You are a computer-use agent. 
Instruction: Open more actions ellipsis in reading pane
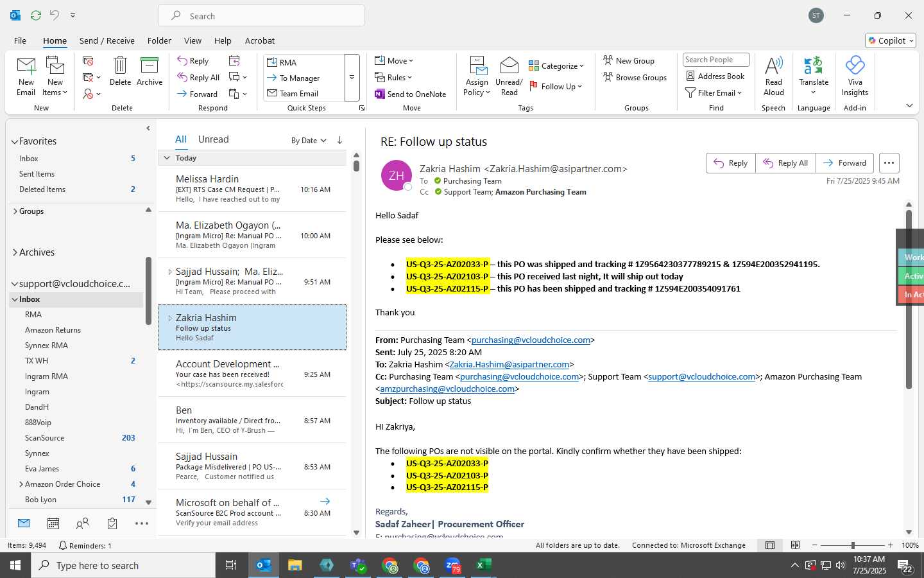tap(889, 163)
